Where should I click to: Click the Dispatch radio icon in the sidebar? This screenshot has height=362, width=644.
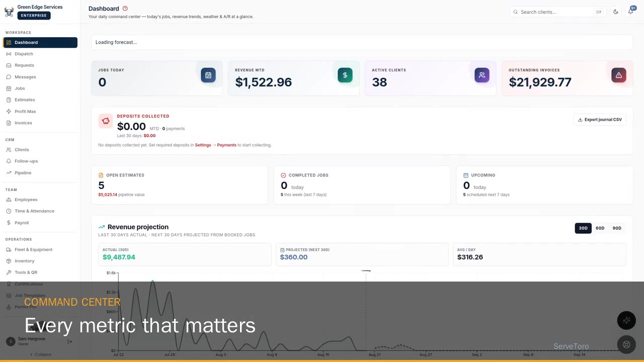(x=9, y=54)
